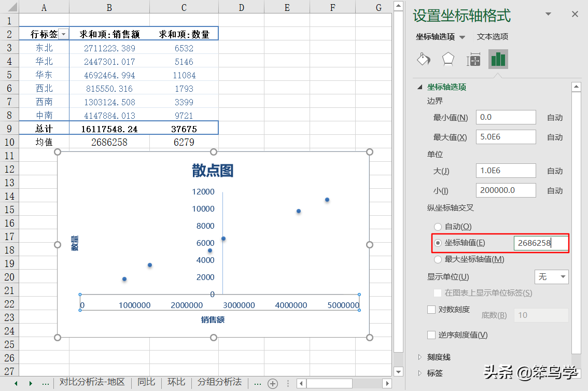The width and height of the screenshot is (588, 391).
Task: Click the sheet tabs ellipsis after 分组分析法
Action: (x=258, y=383)
